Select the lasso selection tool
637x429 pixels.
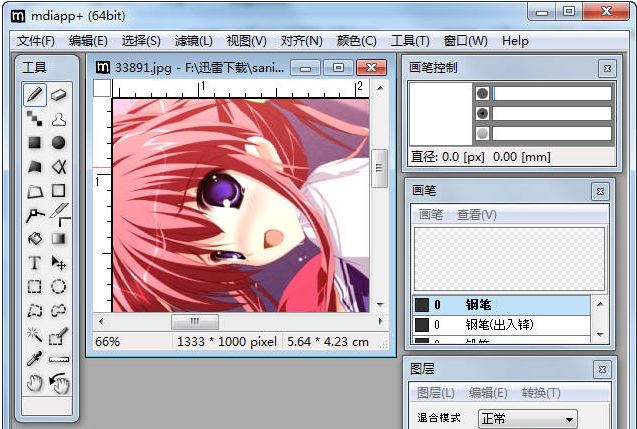(x=58, y=311)
